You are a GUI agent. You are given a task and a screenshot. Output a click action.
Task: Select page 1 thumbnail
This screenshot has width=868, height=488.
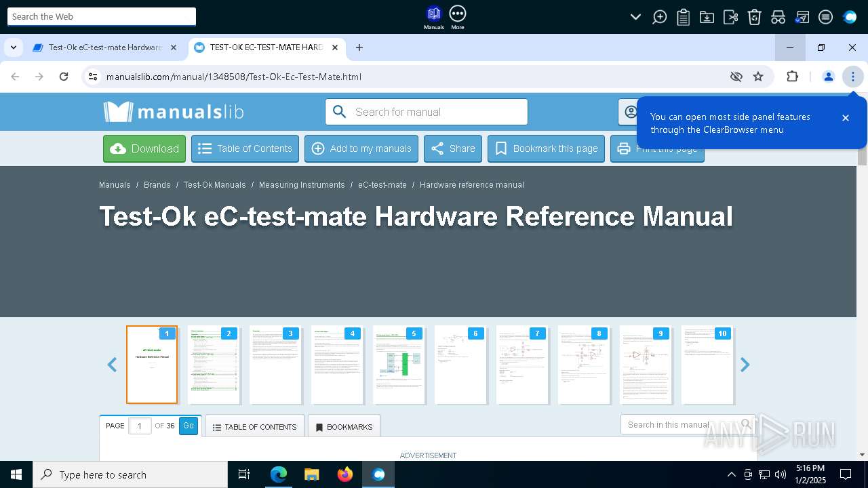(x=152, y=365)
